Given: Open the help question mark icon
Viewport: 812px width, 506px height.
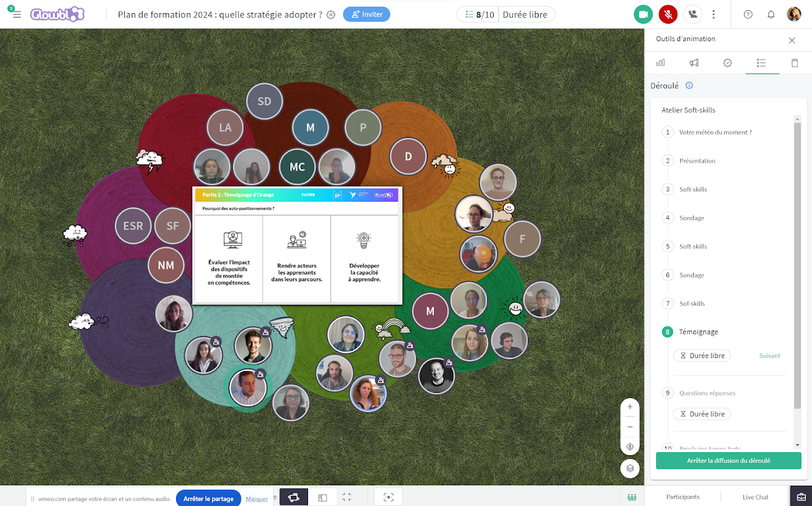Looking at the screenshot, I should click(748, 14).
